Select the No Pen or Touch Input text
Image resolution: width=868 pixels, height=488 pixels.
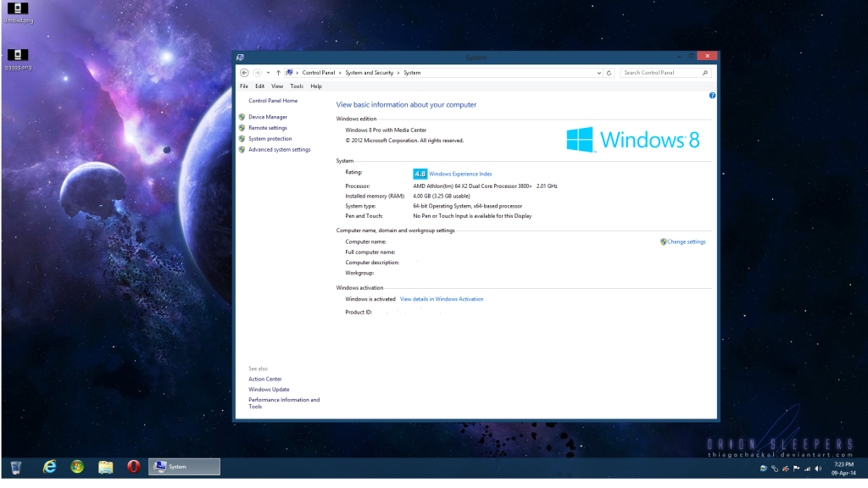[x=472, y=216]
